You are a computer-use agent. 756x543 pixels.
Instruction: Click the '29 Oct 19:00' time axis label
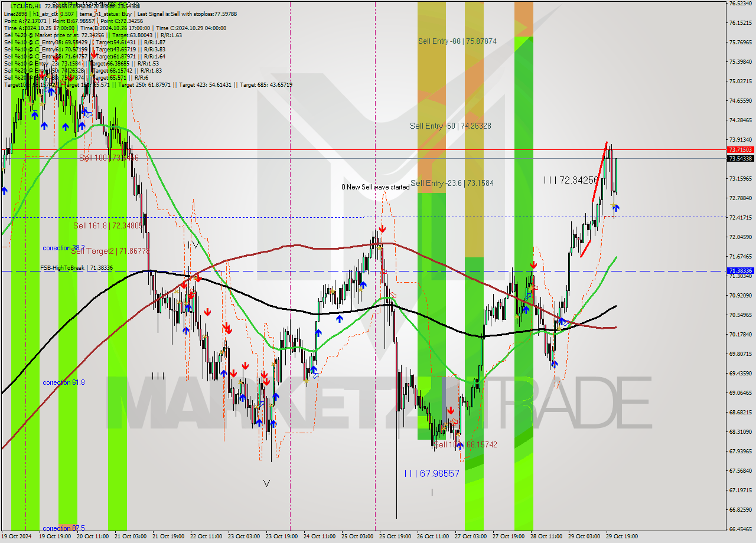[x=622, y=537]
